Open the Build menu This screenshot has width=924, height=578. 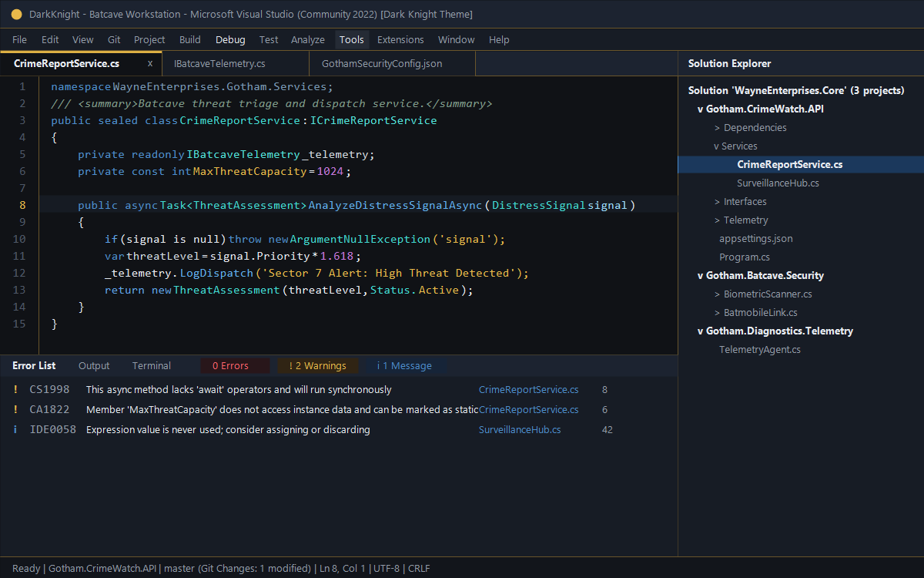190,40
